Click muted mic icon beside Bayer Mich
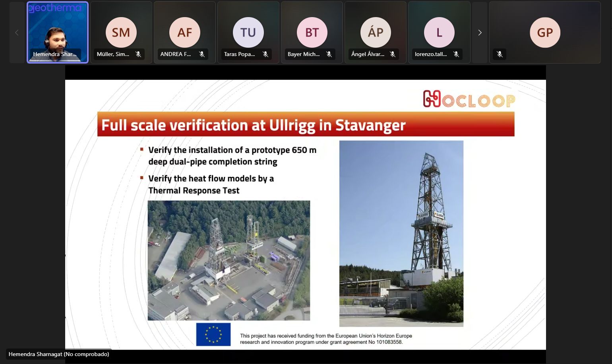The image size is (612, 364). click(x=329, y=54)
